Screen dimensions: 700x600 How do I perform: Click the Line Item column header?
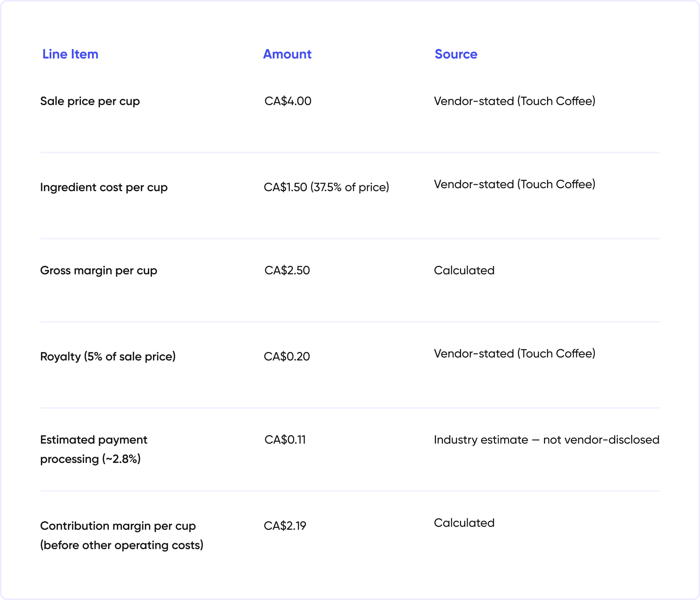(70, 54)
